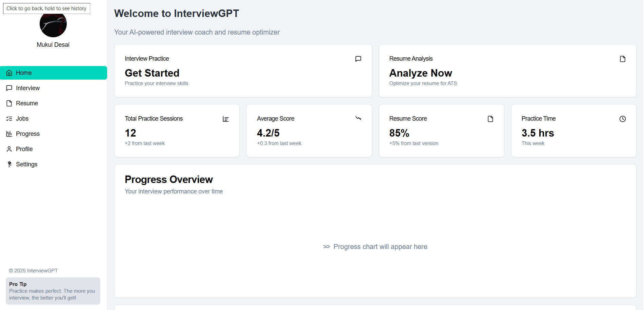644x310 pixels.
Task: Click Mukul Desai's avatar picture
Action: (x=53, y=24)
